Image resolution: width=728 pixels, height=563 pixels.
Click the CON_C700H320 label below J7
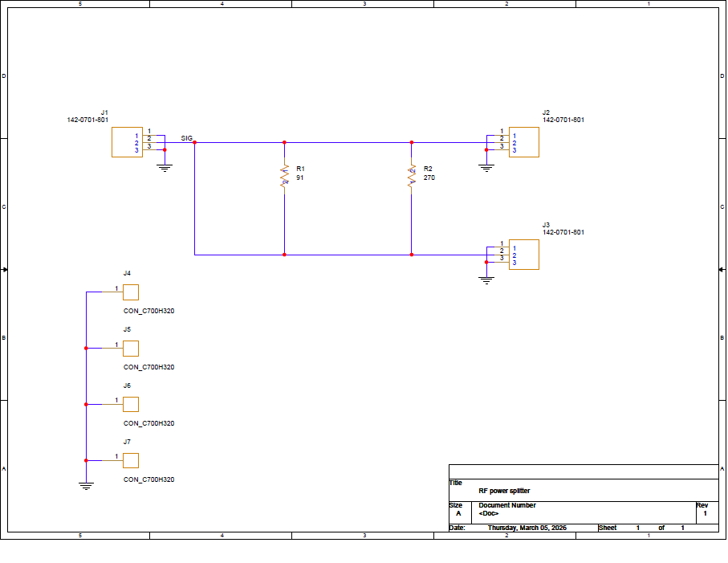[149, 479]
